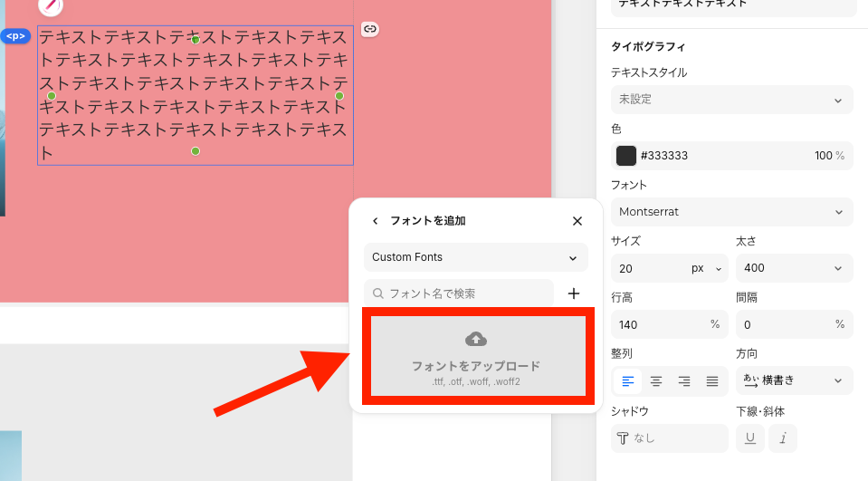
Task: Open the テキストスタイル 未設定 dropdown
Action: pyautogui.click(x=731, y=99)
